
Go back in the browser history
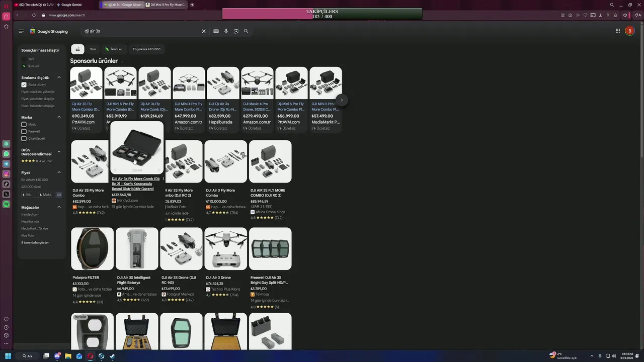click(x=17, y=15)
